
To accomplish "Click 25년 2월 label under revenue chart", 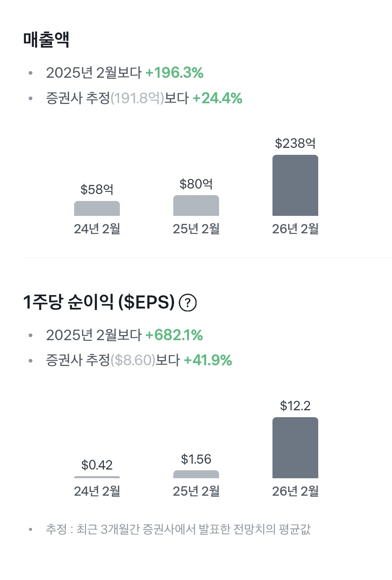I will pos(196,229).
